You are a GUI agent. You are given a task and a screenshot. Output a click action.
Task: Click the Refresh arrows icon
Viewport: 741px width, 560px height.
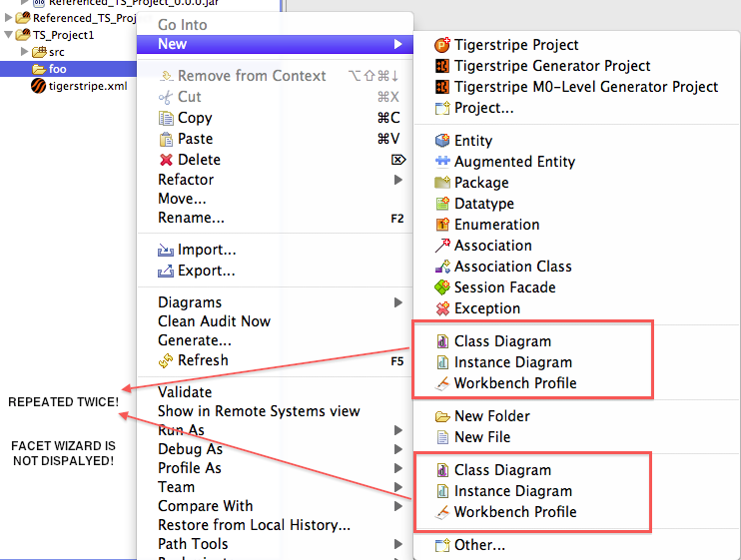[x=166, y=360]
